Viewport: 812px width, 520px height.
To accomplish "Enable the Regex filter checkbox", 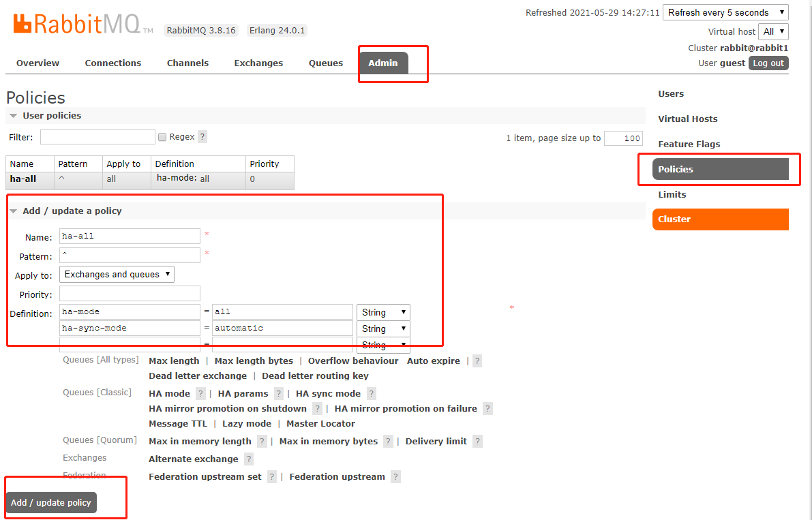I will click(163, 136).
